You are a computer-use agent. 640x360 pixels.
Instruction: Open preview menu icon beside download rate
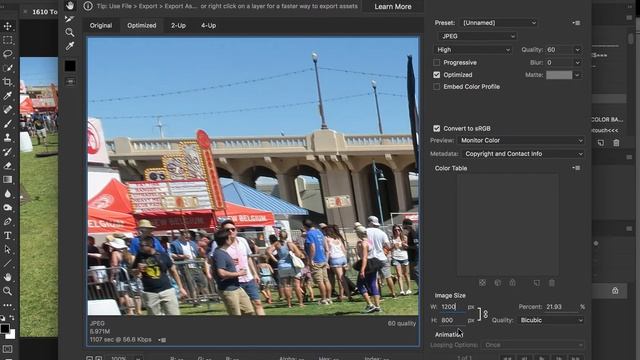(162, 340)
